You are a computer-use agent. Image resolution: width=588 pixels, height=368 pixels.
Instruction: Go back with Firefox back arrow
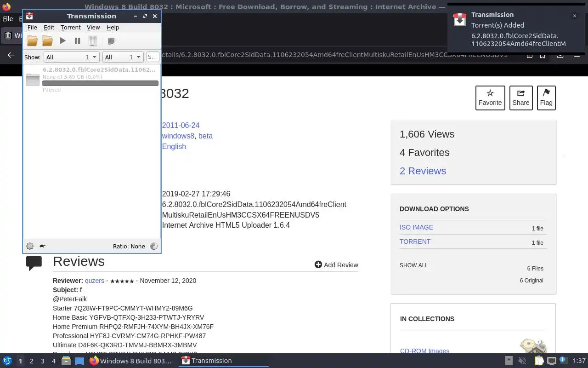pos(11,55)
